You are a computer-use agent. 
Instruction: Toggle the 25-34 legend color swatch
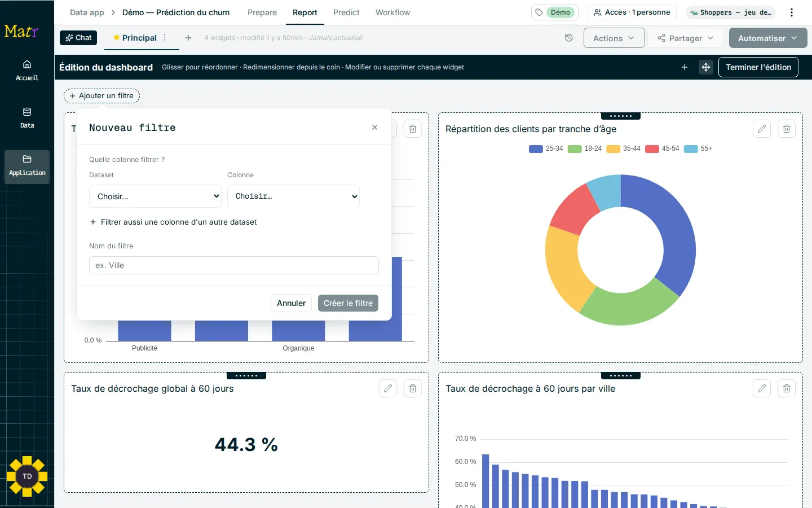536,149
